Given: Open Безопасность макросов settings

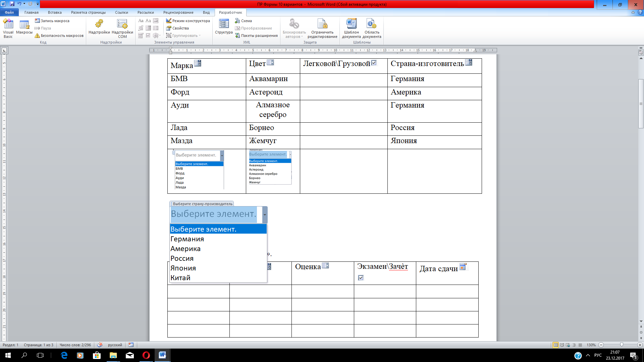Looking at the screenshot, I should coord(59,36).
